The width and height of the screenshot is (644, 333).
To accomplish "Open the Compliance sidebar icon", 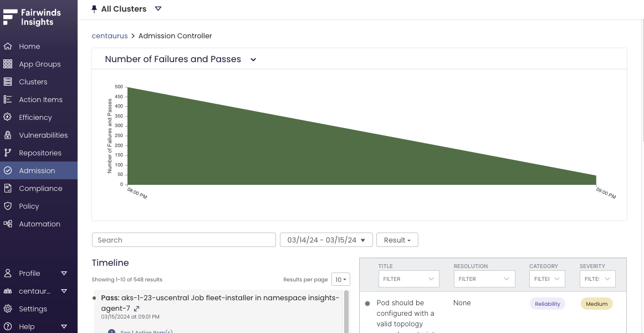I will click(8, 188).
